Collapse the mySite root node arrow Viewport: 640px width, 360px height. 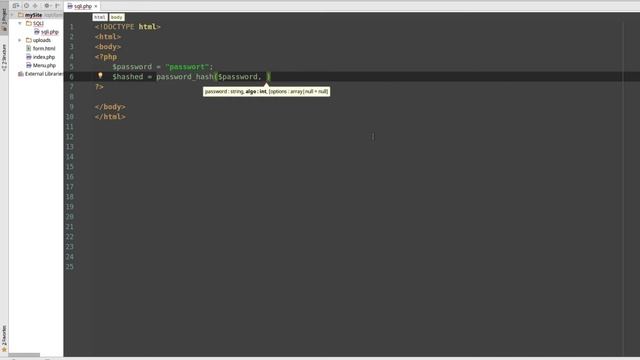click(12, 15)
